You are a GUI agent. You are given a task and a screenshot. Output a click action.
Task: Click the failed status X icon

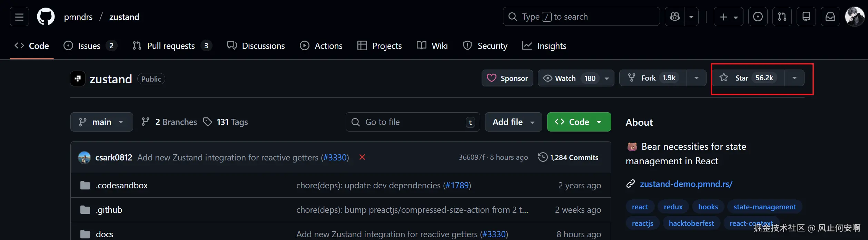click(x=362, y=157)
